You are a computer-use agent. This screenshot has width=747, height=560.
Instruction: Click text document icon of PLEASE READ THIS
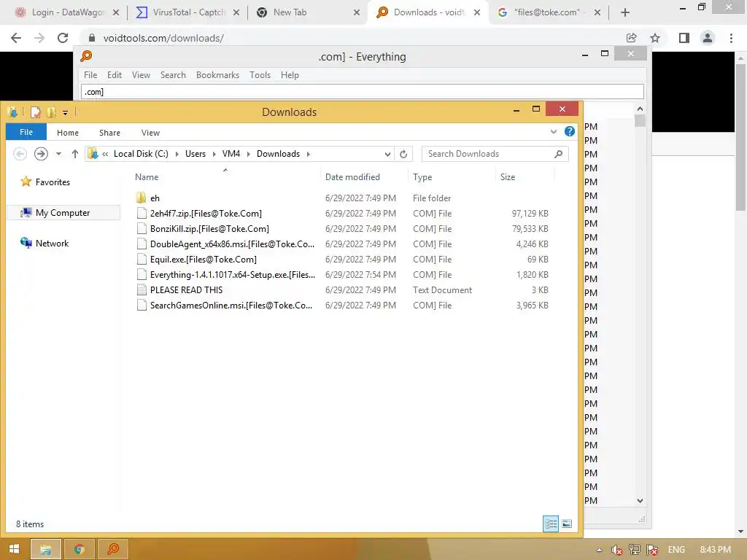pos(142,289)
